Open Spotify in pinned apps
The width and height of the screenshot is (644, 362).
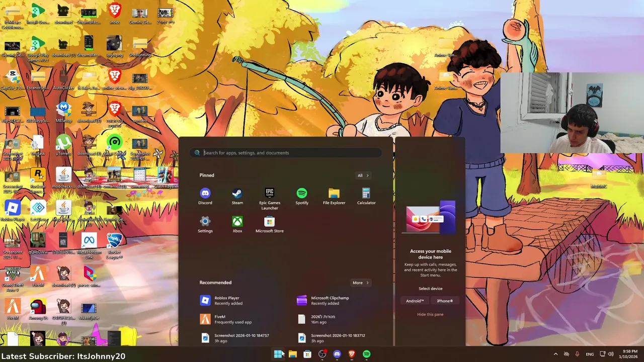pos(302,197)
